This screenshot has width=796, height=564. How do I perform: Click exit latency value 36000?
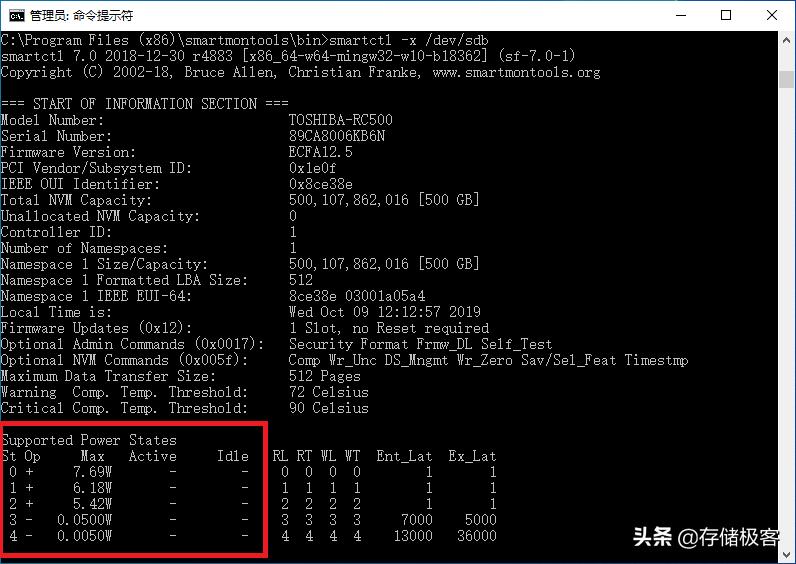(476, 536)
